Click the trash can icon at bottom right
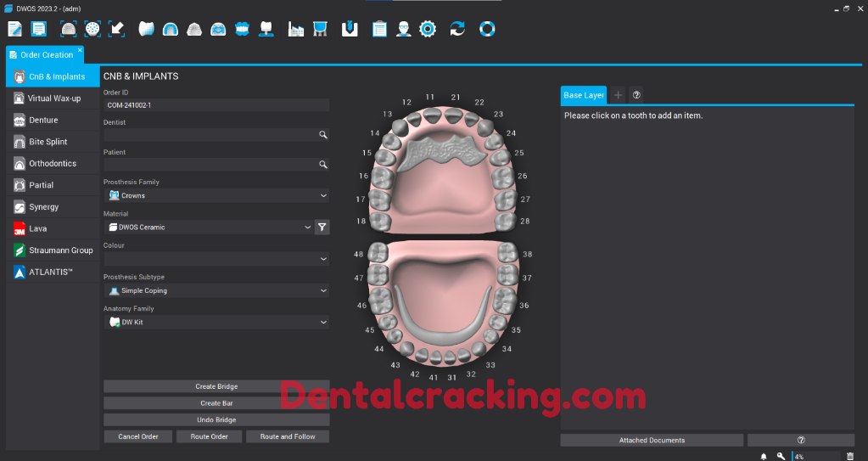868x461 pixels. (x=850, y=456)
